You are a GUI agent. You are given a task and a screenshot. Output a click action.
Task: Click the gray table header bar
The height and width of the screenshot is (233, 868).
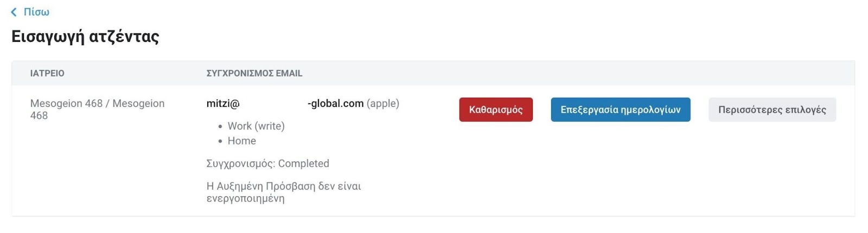[433, 73]
